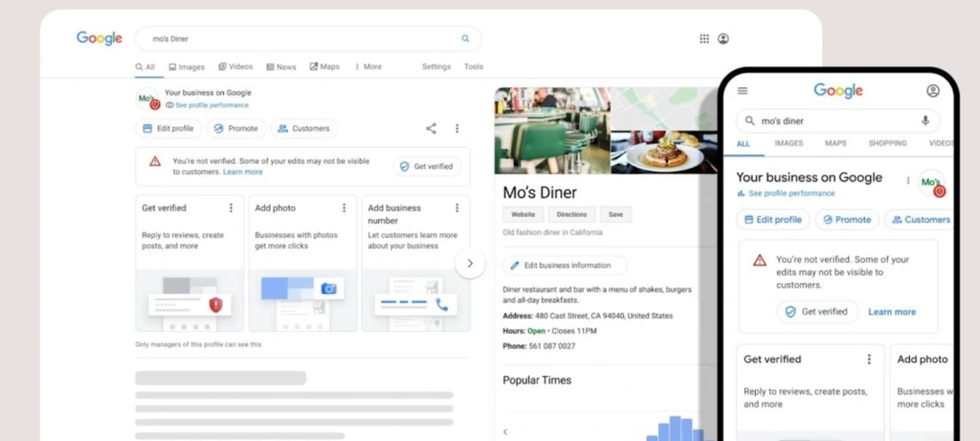This screenshot has width=980, height=441.
Task: Open desktop search Tools
Action: (x=474, y=67)
